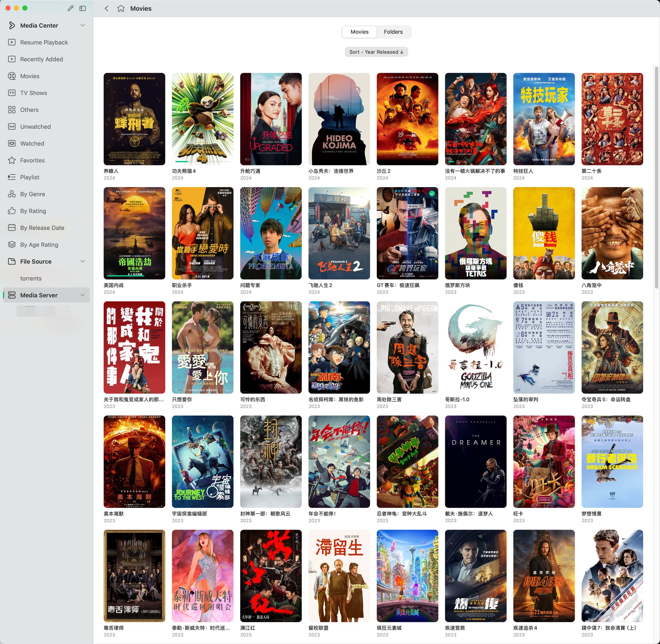Open the torrents file source
Viewport: 660px width, 644px height.
pyautogui.click(x=31, y=278)
